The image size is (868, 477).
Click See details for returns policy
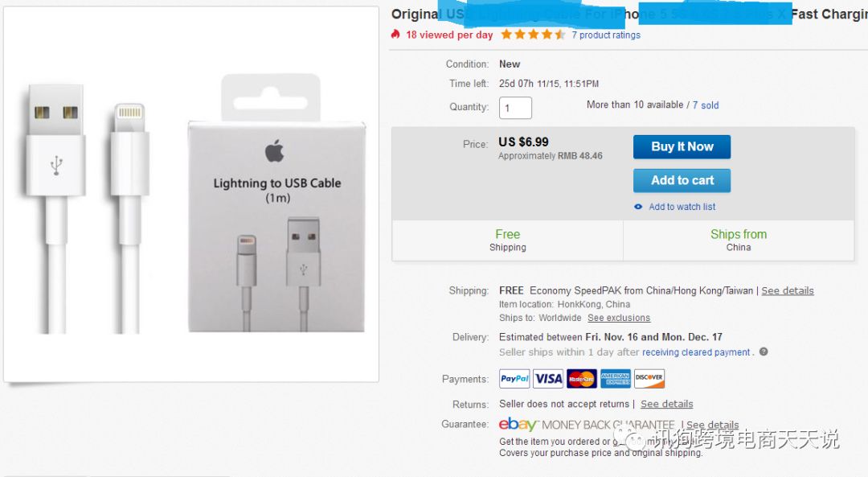[666, 404]
